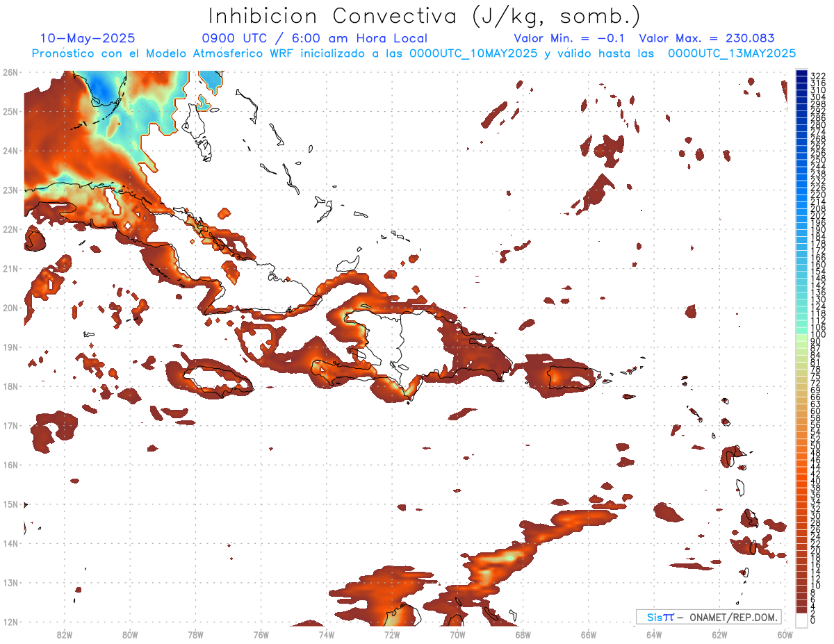Click the "24N" latitude label

[x=10, y=151]
